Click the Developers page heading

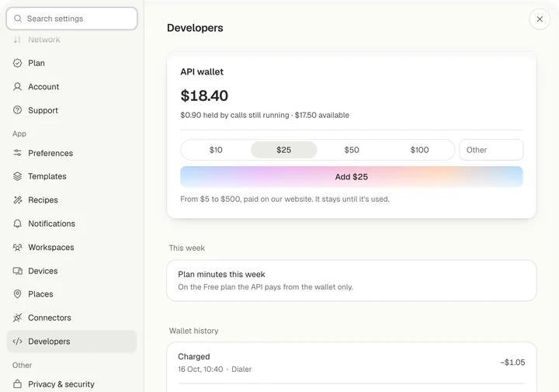pos(195,28)
